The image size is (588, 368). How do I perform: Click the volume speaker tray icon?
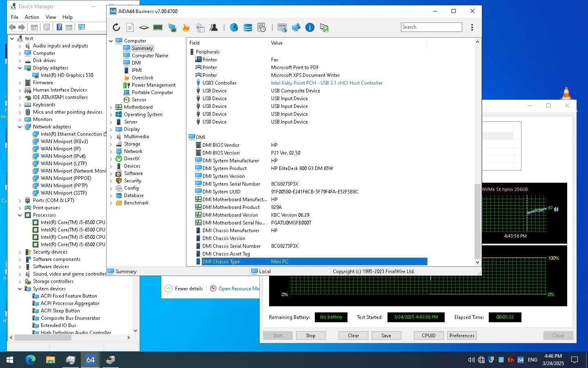[471, 360]
